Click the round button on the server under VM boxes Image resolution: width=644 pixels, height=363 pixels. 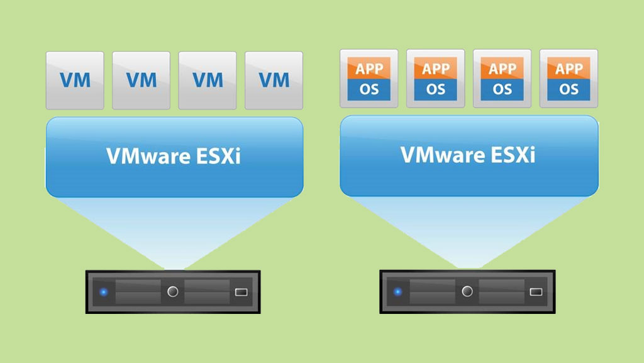coord(173,291)
